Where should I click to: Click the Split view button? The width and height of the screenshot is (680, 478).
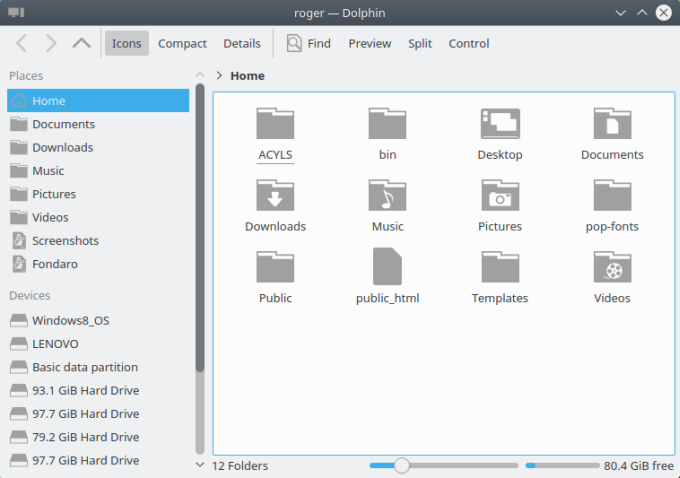[x=419, y=43]
